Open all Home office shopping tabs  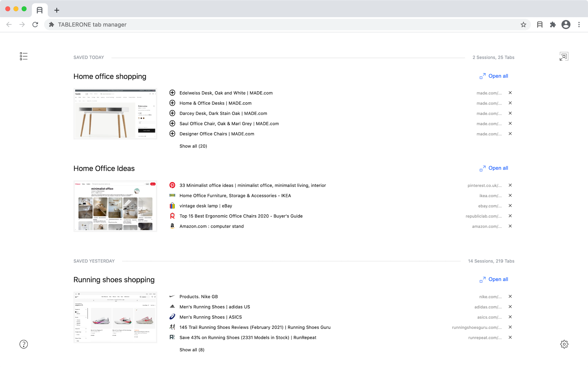coord(494,76)
